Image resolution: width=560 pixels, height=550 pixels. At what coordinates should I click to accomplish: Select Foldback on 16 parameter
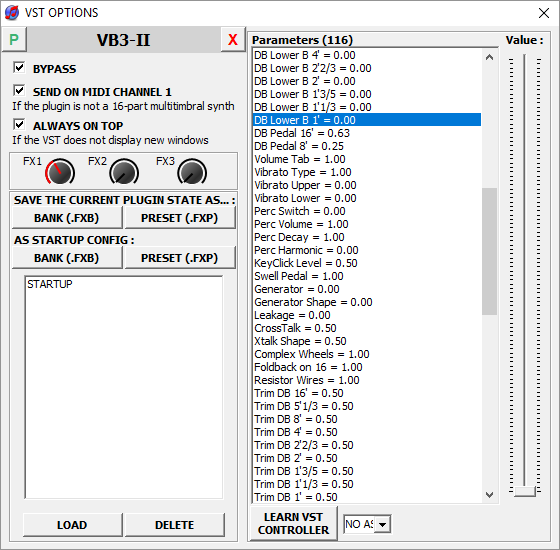(x=367, y=367)
